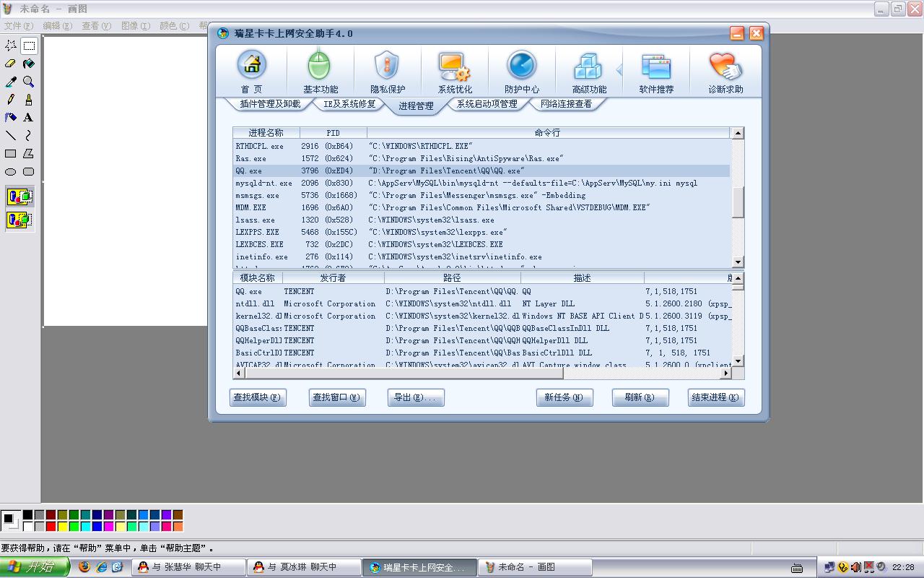Click the 导出 export button
This screenshot has height=578, width=924.
tap(416, 397)
